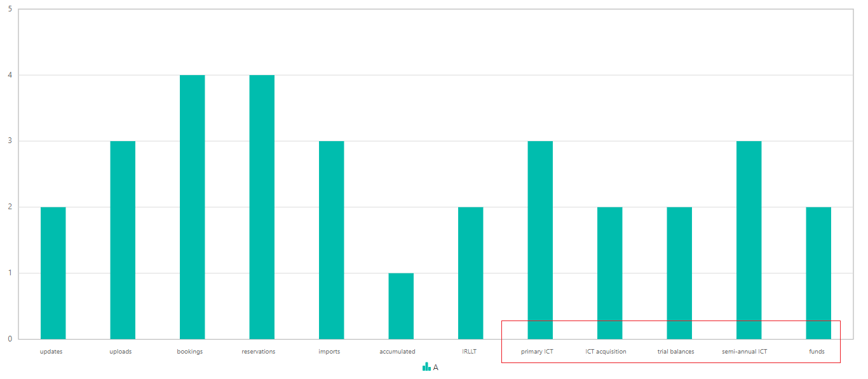Click the funds bar
The width and height of the screenshot is (868, 379).
(818, 273)
